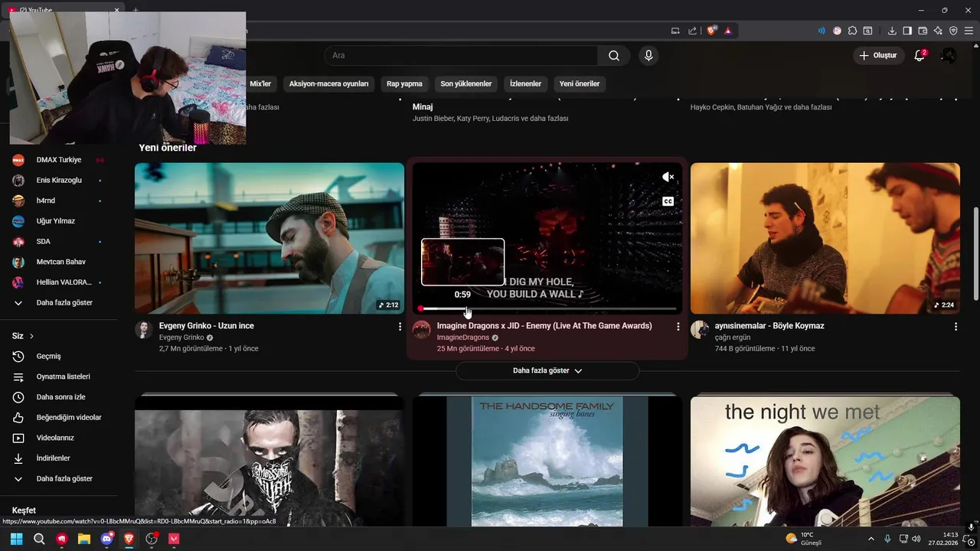Open The Handsome Family singing bones thumbnail

tap(547, 461)
